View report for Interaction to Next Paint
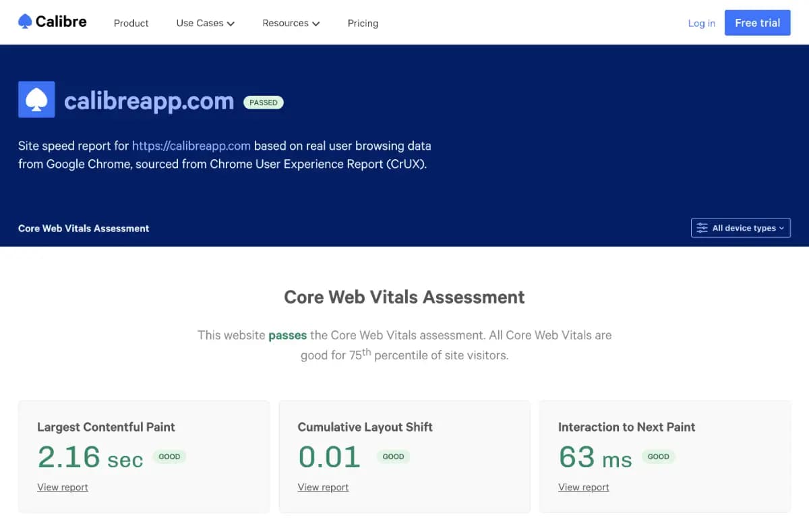The height and width of the screenshot is (532, 809). (x=583, y=487)
